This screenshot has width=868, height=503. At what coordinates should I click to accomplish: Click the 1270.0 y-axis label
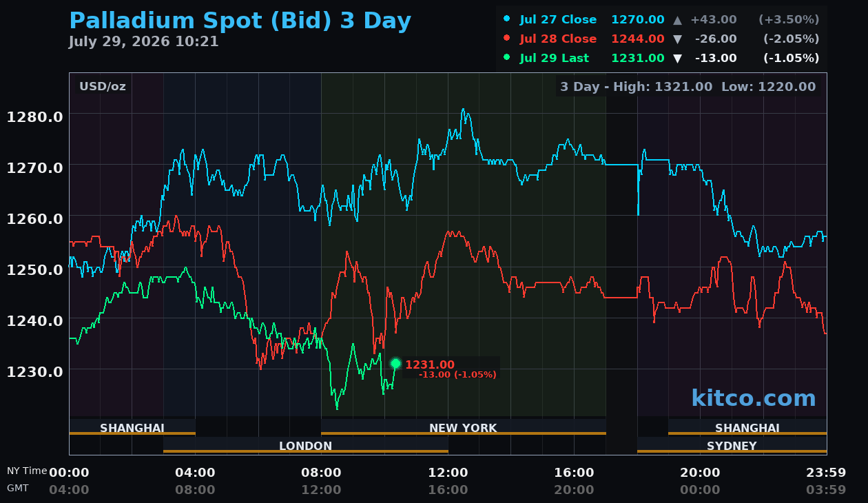[35, 167]
